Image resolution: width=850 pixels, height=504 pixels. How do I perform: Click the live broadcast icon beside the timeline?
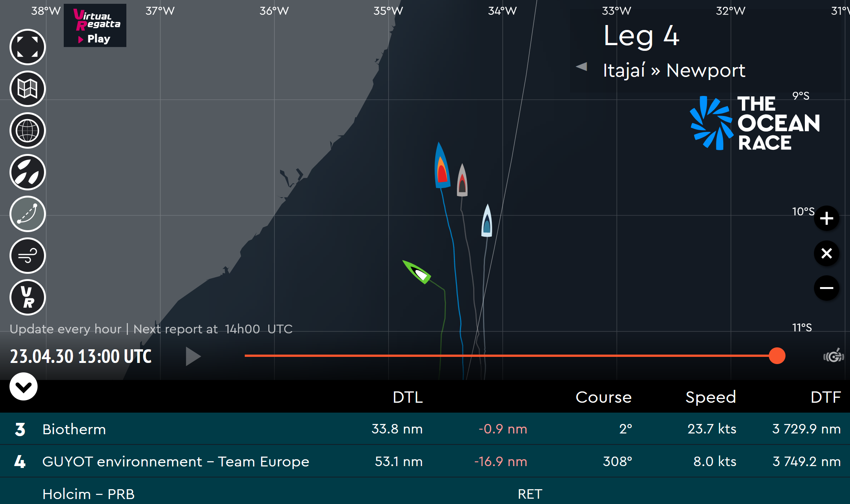834,356
